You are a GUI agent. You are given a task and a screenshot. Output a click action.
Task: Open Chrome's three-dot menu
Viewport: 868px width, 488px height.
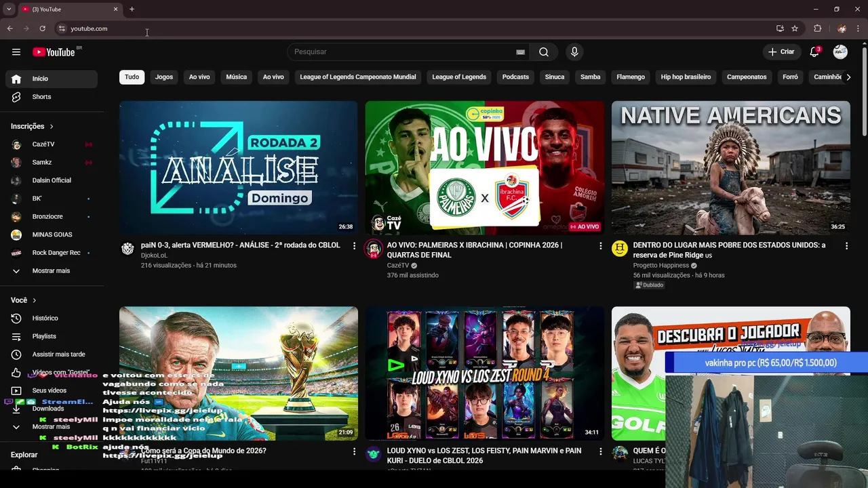859,28
